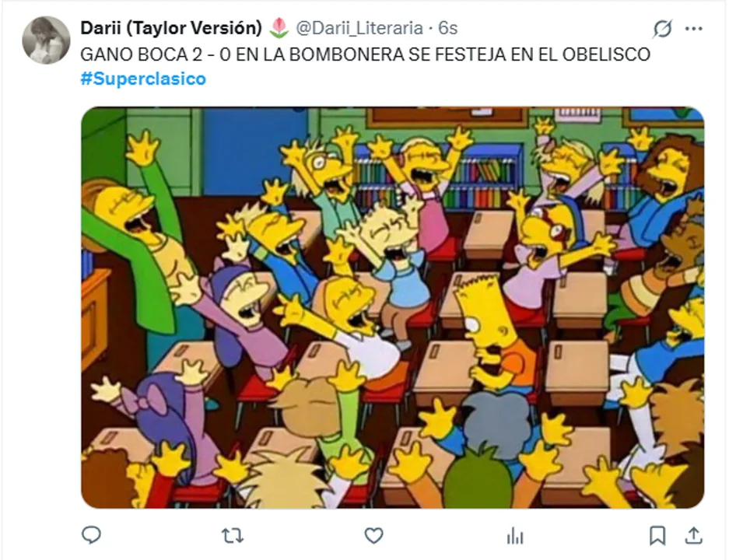Screen dimensions: 729x560
Task: Open the @Darii_Literaria handle link
Action: tap(359, 28)
